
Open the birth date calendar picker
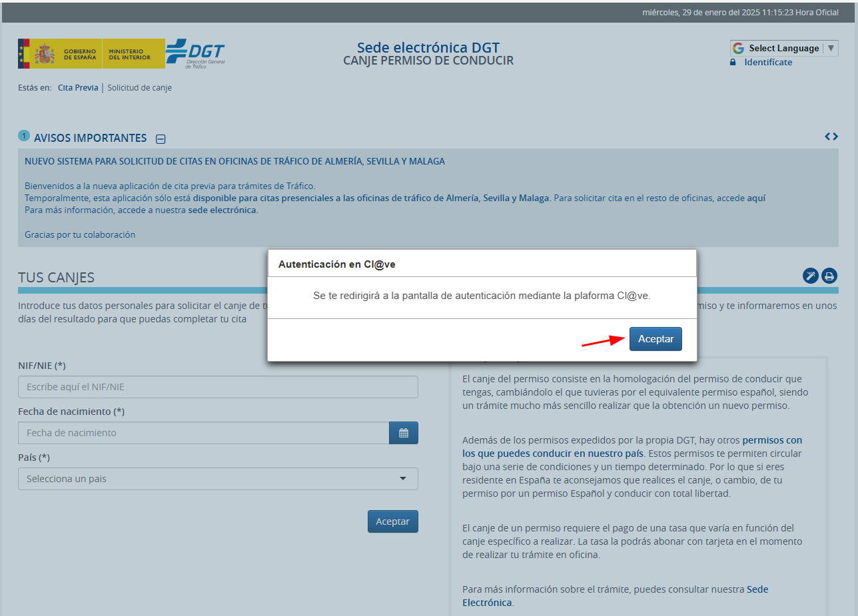click(403, 433)
